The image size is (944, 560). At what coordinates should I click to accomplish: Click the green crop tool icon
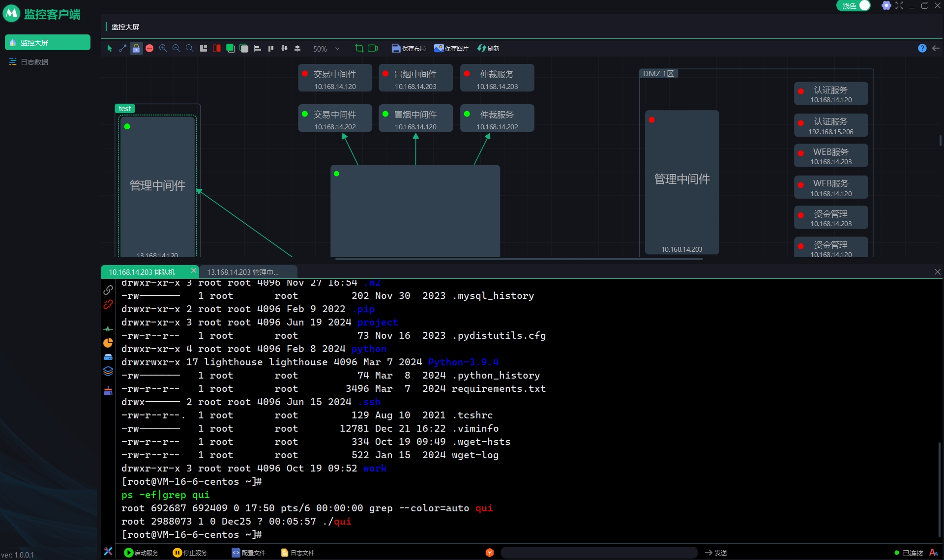coord(359,48)
